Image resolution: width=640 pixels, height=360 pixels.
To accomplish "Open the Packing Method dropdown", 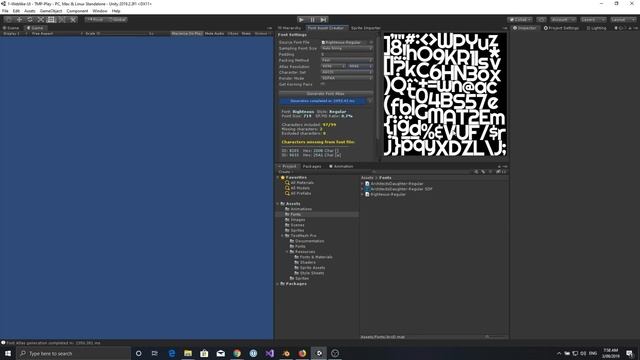I will (347, 60).
